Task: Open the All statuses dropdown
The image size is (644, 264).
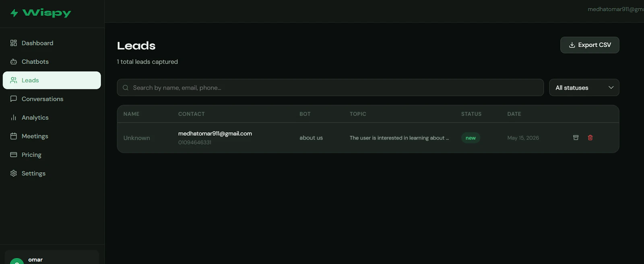Action: 584,87
